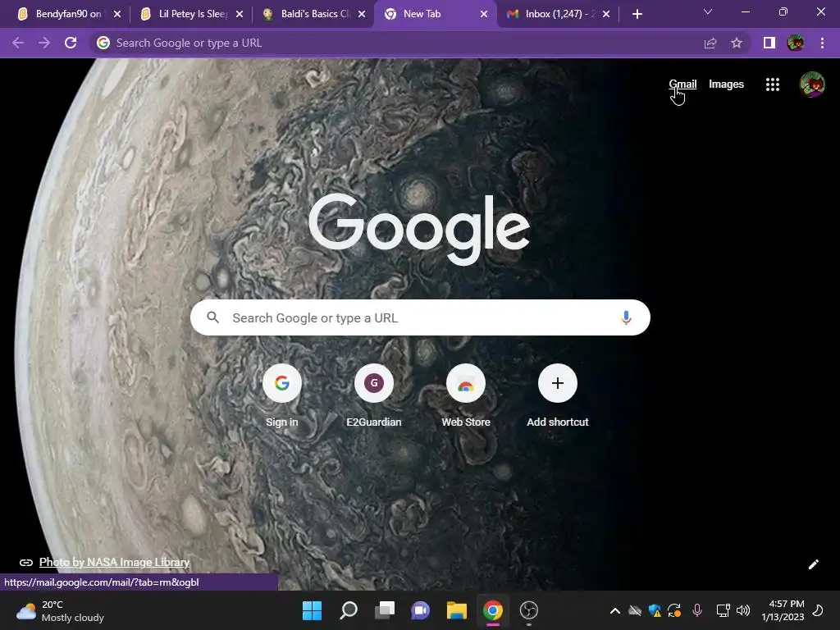Viewport: 840px width, 630px height.
Task: Click the browser back arrow
Action: point(18,43)
